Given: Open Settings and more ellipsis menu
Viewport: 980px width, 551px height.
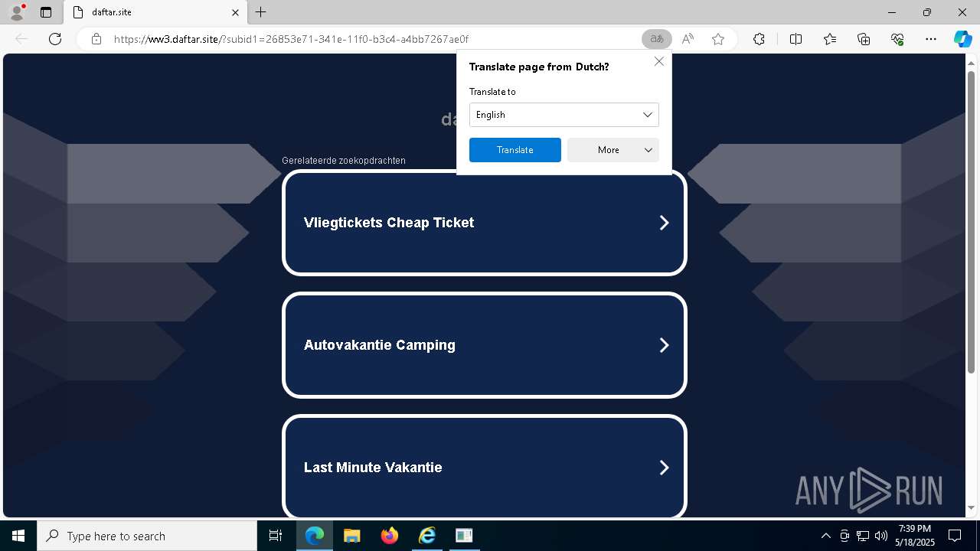Looking at the screenshot, I should click(x=931, y=39).
